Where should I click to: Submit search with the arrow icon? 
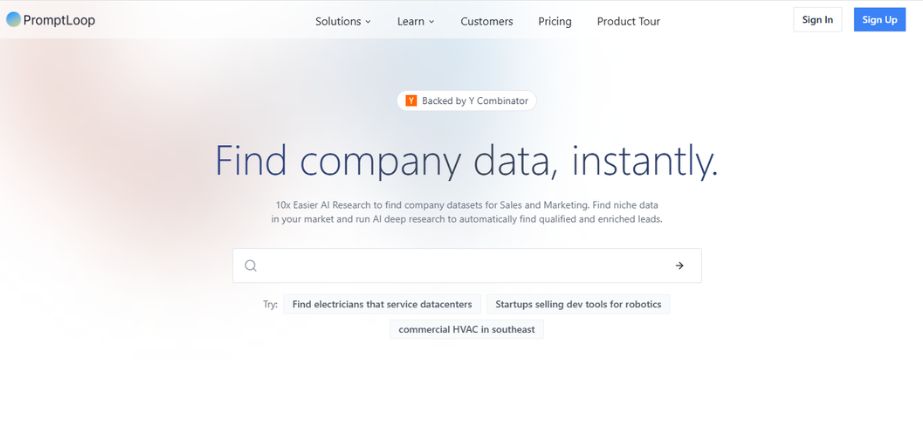click(x=679, y=265)
